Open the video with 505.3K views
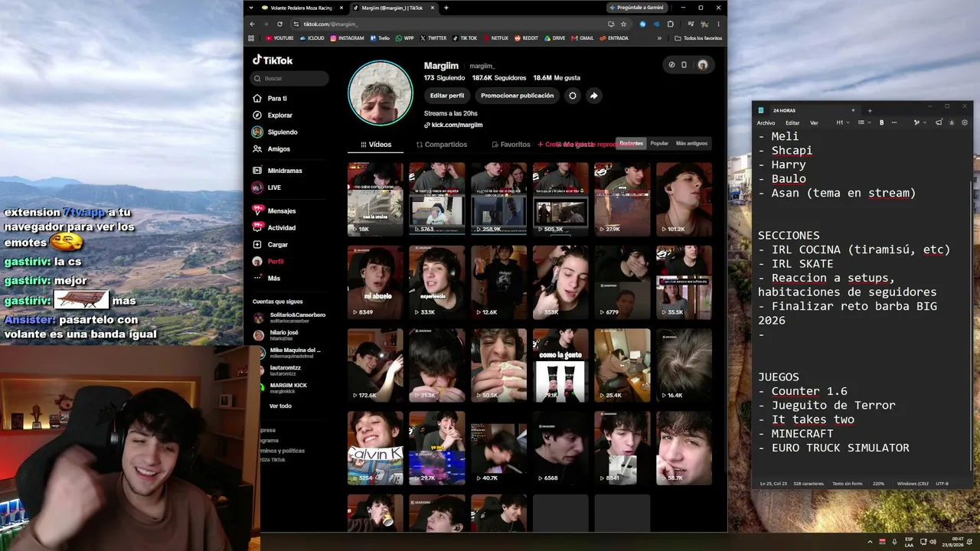The image size is (980, 551). pos(560,199)
